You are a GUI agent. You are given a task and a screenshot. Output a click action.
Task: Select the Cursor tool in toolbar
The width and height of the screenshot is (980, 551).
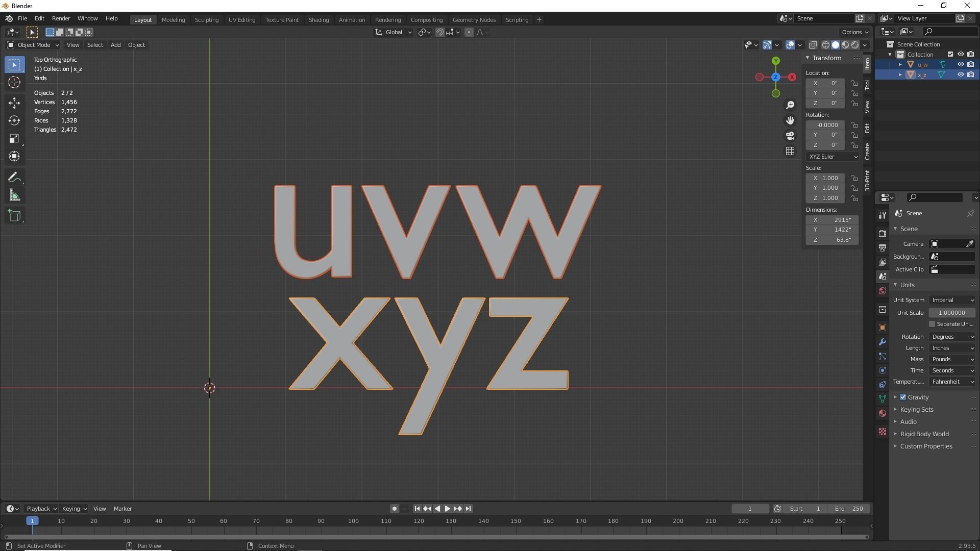tap(14, 82)
